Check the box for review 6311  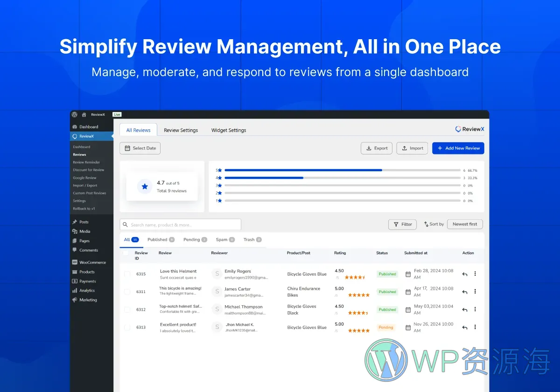click(127, 292)
